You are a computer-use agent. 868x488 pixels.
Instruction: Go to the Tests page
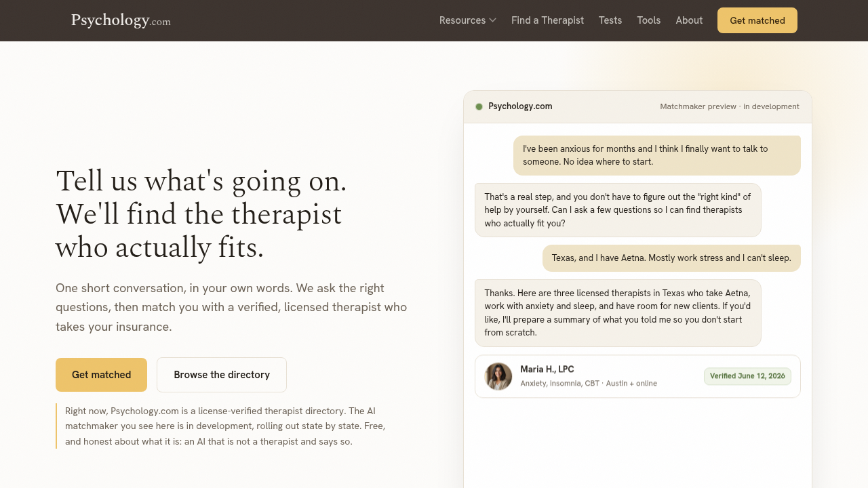click(610, 20)
